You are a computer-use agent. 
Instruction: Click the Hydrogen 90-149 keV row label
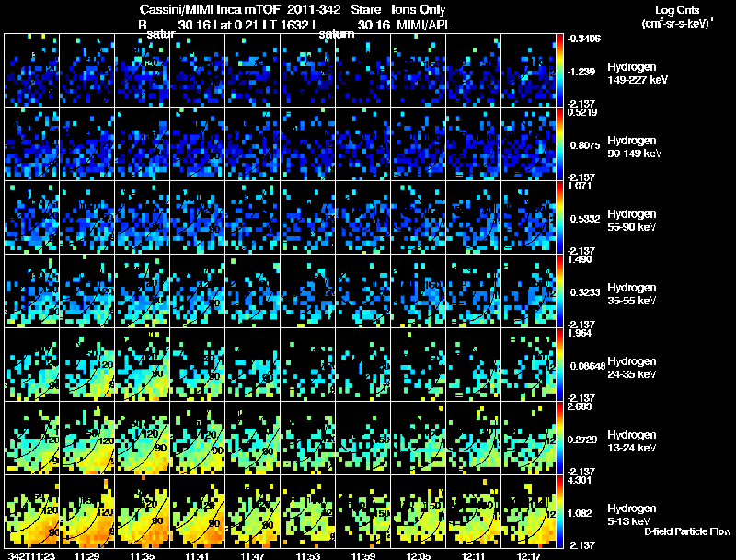[x=634, y=147]
